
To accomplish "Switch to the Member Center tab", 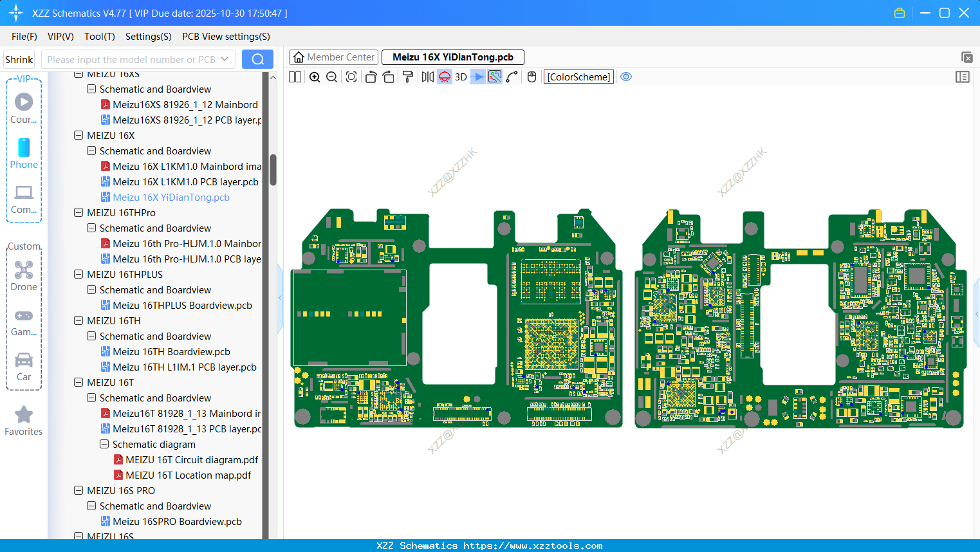I will [334, 57].
